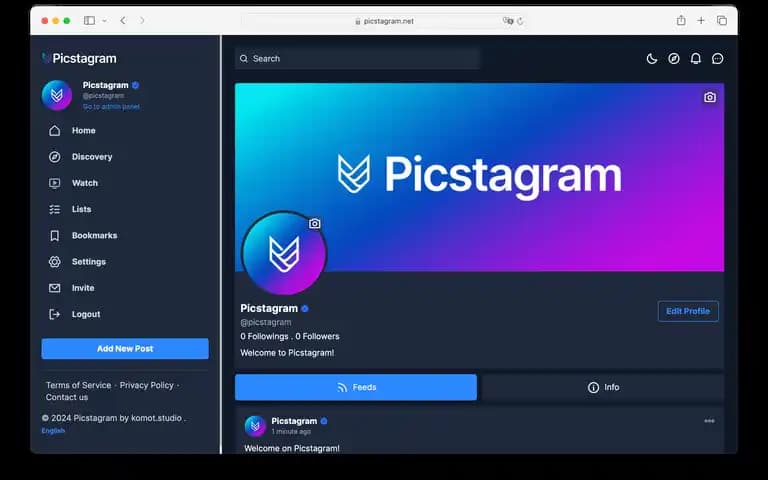Click the Invite envelope icon
This screenshot has width=768, height=480.
click(x=55, y=288)
